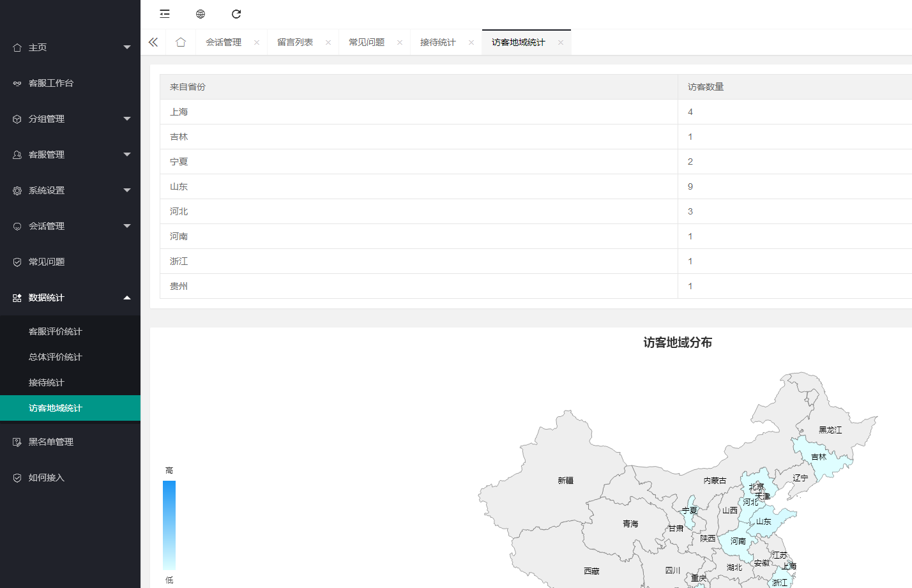Screen dimensions: 912x588
Task: Open the home tab house icon
Action: point(181,42)
